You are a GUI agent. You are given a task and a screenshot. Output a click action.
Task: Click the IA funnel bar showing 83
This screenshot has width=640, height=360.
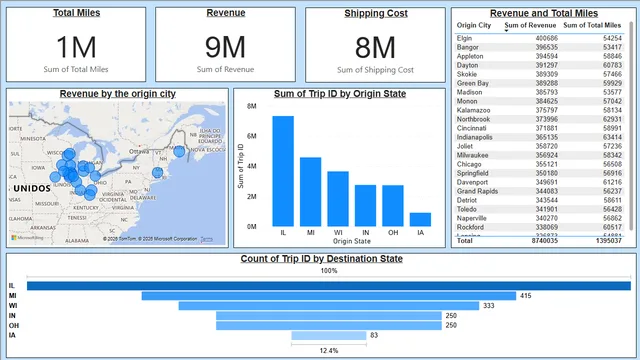pos(329,336)
